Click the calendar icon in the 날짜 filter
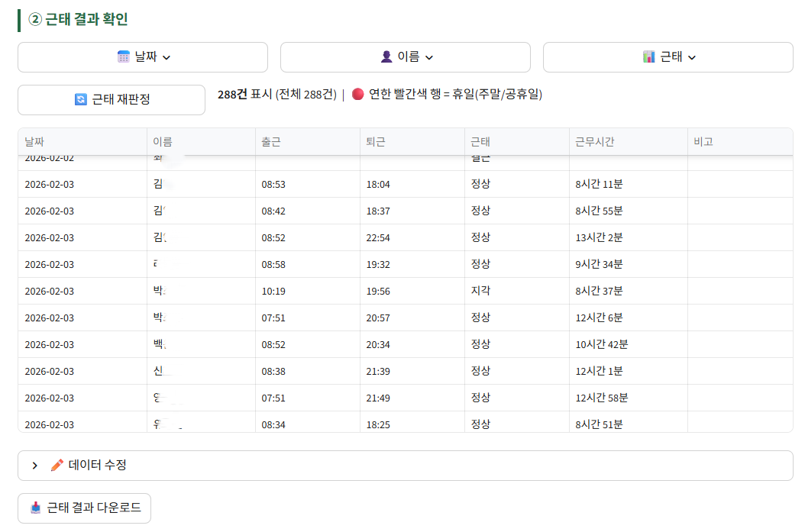This screenshot has width=805, height=532. [123, 56]
